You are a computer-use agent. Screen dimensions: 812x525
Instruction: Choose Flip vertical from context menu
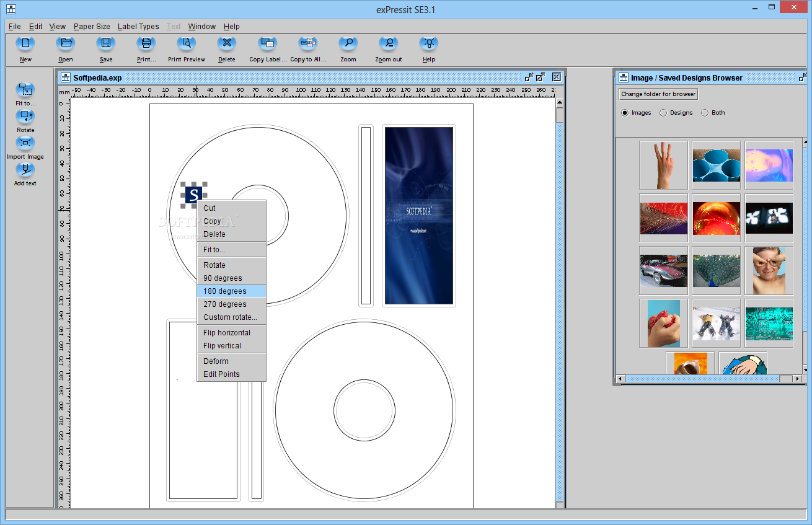tap(231, 346)
